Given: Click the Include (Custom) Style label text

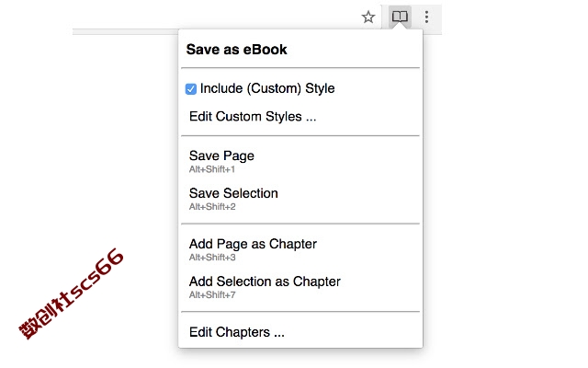Looking at the screenshot, I should [x=267, y=88].
